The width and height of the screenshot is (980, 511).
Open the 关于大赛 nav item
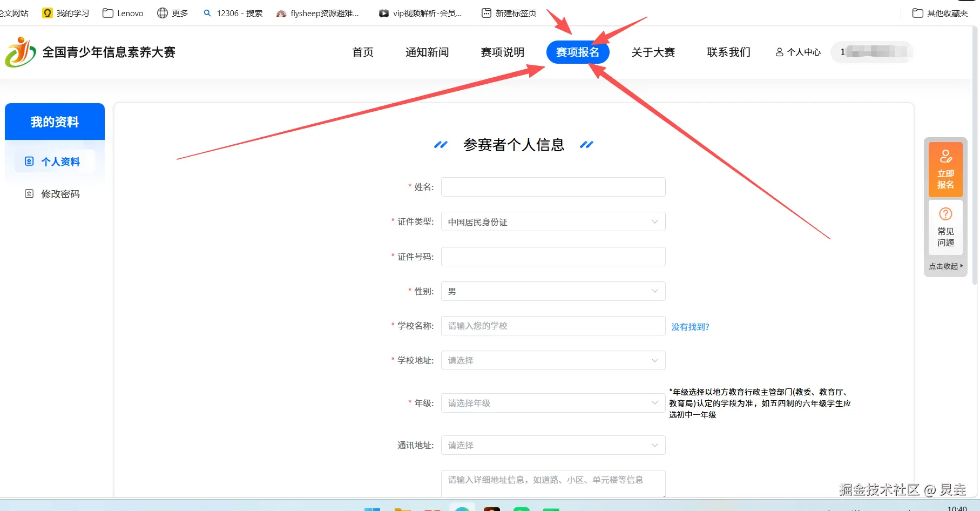653,52
